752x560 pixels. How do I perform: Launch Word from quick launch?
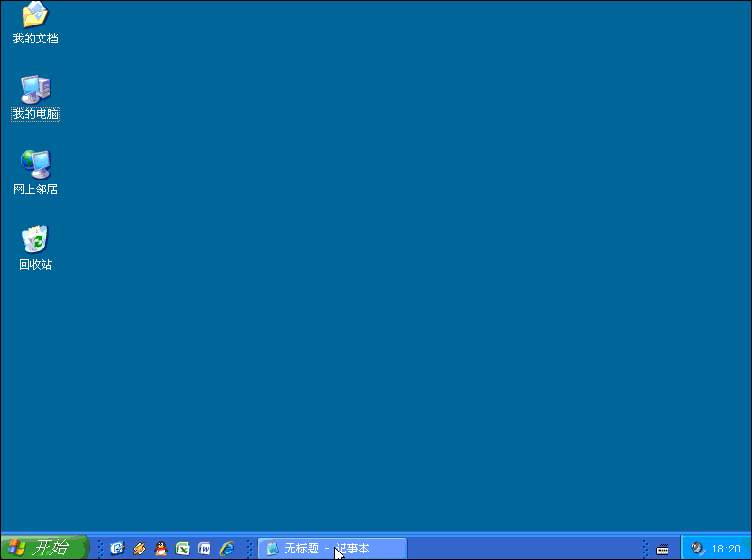[205, 548]
